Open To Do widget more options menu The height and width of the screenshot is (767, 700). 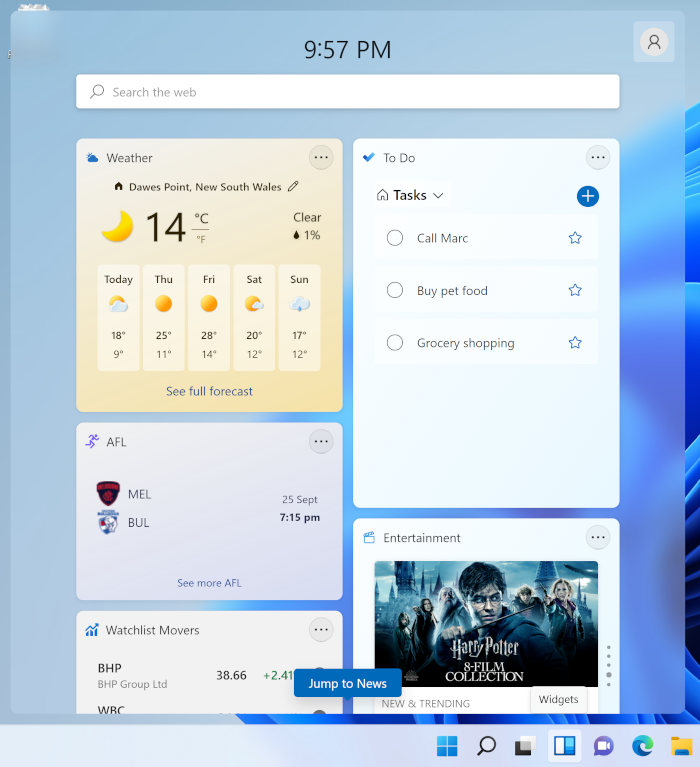click(x=598, y=157)
